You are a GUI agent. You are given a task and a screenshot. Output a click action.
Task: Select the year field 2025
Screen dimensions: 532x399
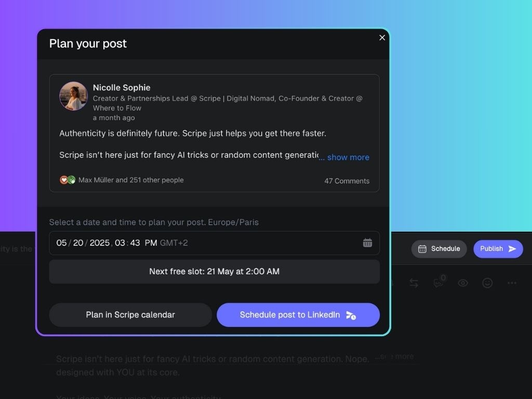point(99,243)
